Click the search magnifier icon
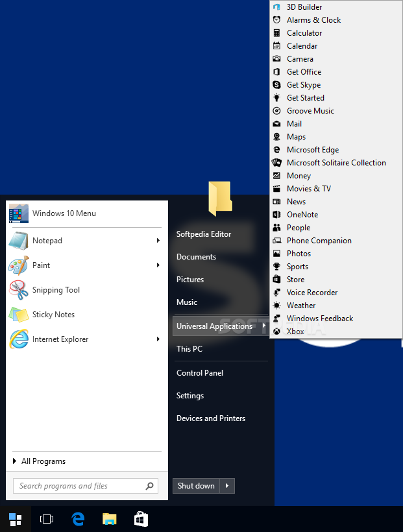 pyautogui.click(x=149, y=486)
